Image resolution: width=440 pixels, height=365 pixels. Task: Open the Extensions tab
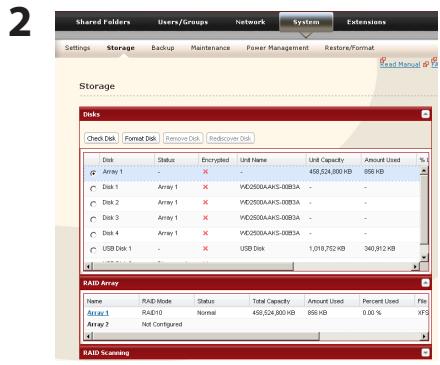[x=366, y=22]
